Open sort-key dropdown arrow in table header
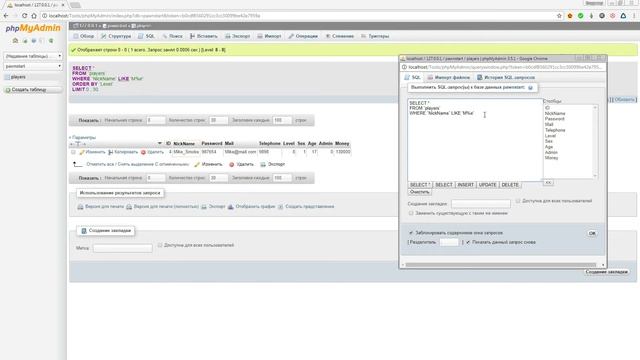 coord(160,144)
